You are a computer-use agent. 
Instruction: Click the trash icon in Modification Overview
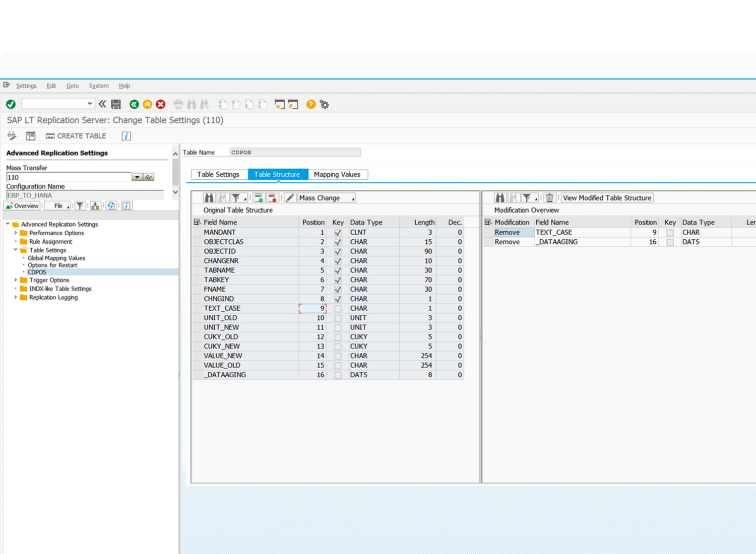[x=550, y=198]
